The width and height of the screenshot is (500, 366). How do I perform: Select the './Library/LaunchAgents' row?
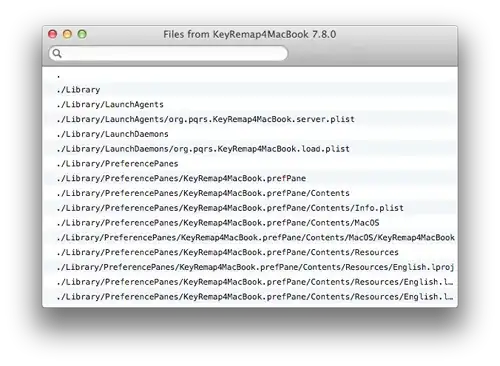250,104
